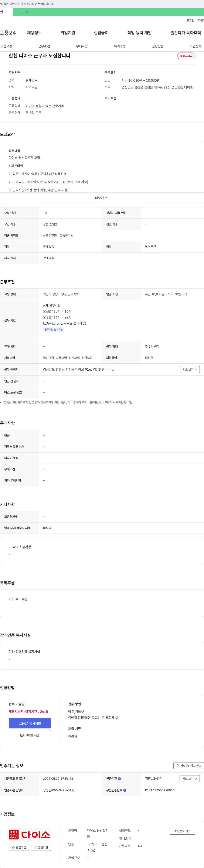Block this company with 열람차단
This screenshot has width=204, height=868.
coord(41,847)
